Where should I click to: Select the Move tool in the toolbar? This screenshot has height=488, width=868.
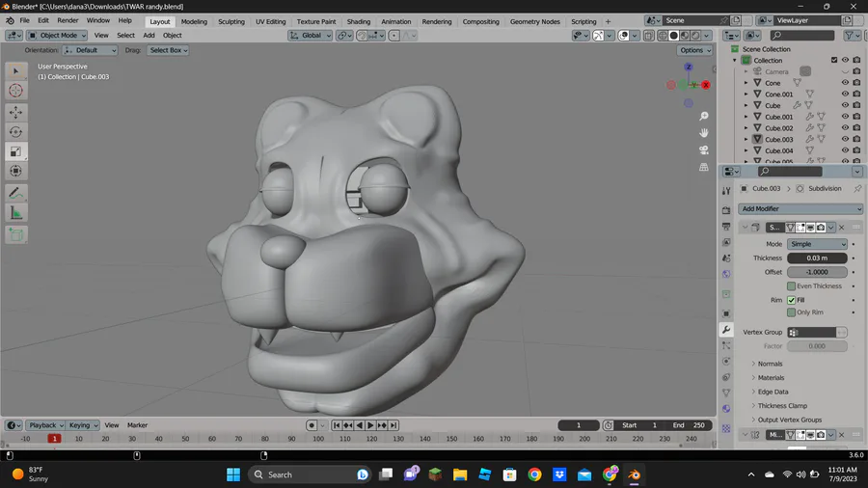tap(15, 112)
